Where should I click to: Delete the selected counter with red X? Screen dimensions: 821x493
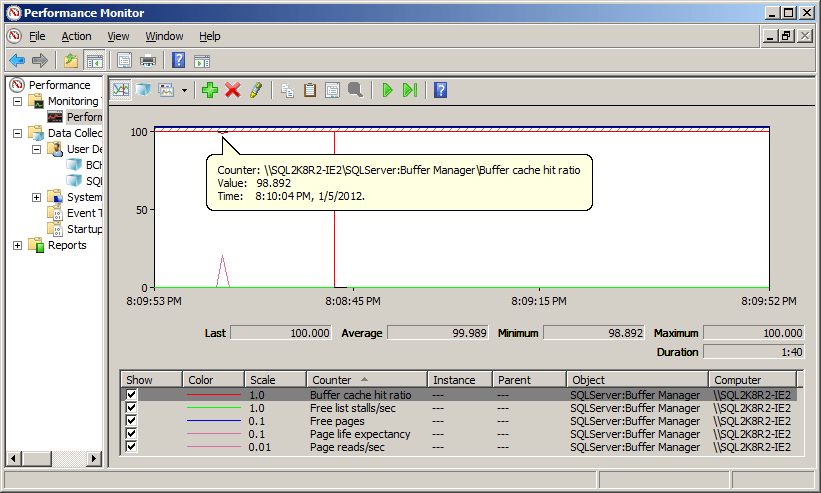pos(233,90)
